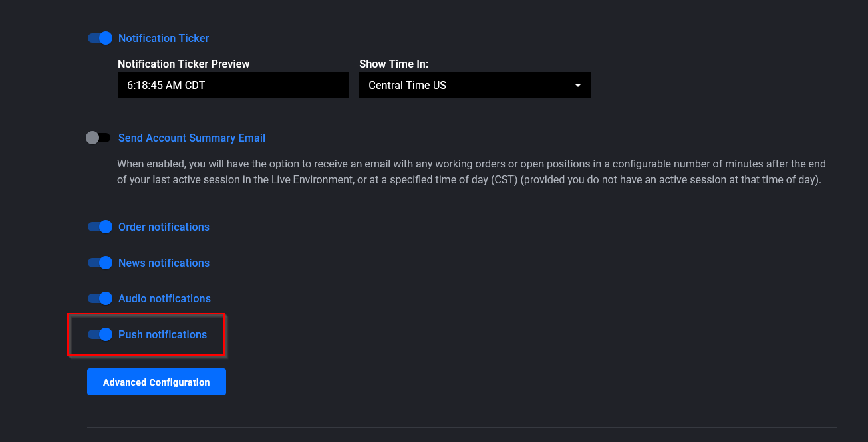Click the 'Notification Ticker Preview' heading
Viewport: 868px width, 442px height.
click(184, 64)
